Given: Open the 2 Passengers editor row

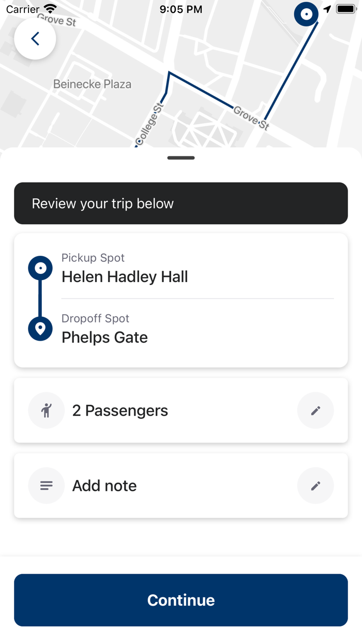Looking at the screenshot, I should [x=120, y=410].
